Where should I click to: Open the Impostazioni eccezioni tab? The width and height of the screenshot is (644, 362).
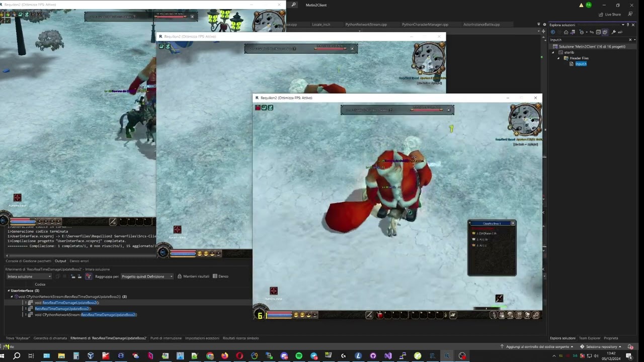pos(202,338)
